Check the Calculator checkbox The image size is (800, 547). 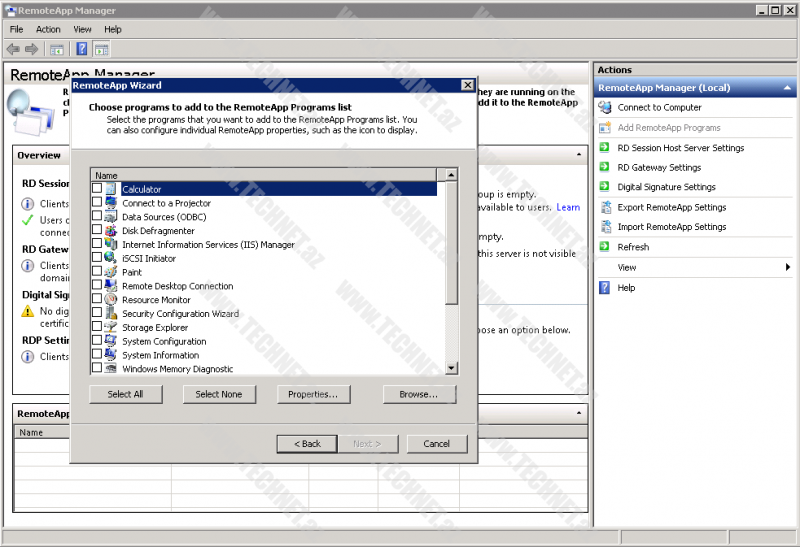click(x=97, y=189)
